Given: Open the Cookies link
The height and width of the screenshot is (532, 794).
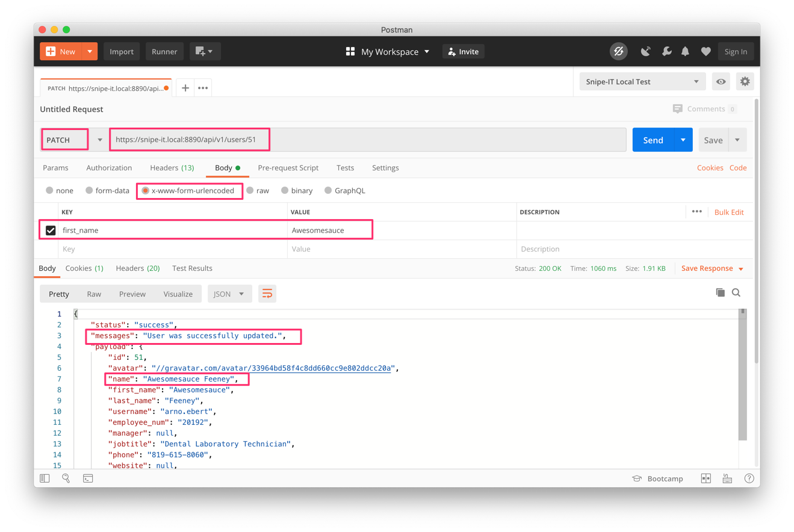Looking at the screenshot, I should [710, 168].
